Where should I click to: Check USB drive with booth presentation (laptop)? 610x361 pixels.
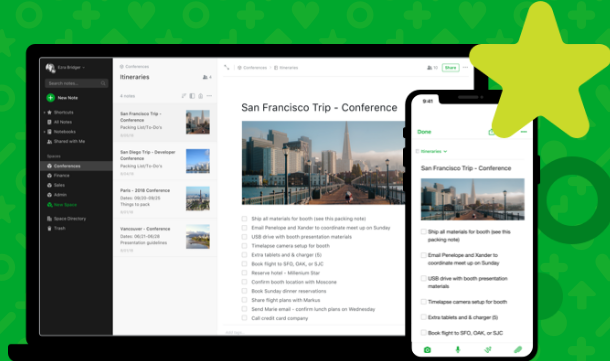[244, 237]
